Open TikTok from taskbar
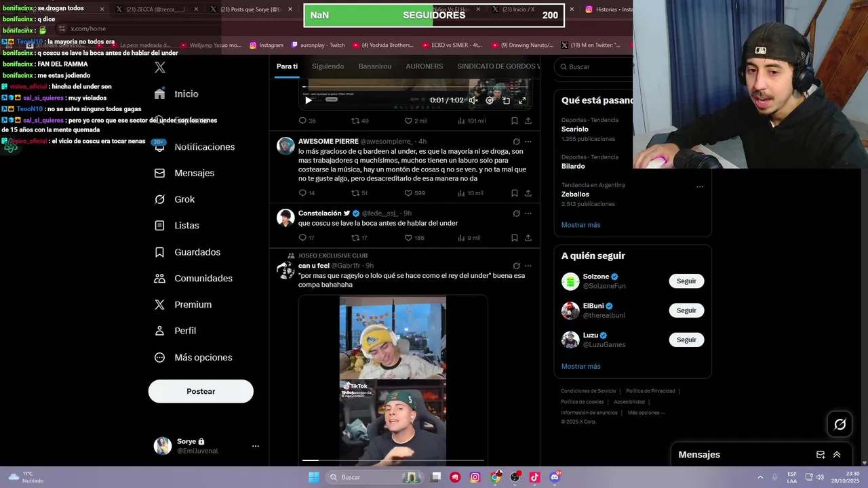The width and height of the screenshot is (868, 488). point(534,477)
